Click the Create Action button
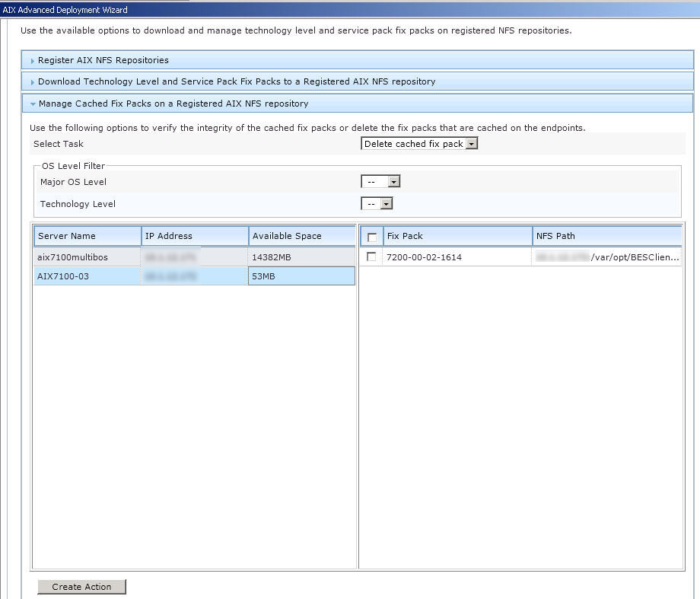 (x=81, y=587)
